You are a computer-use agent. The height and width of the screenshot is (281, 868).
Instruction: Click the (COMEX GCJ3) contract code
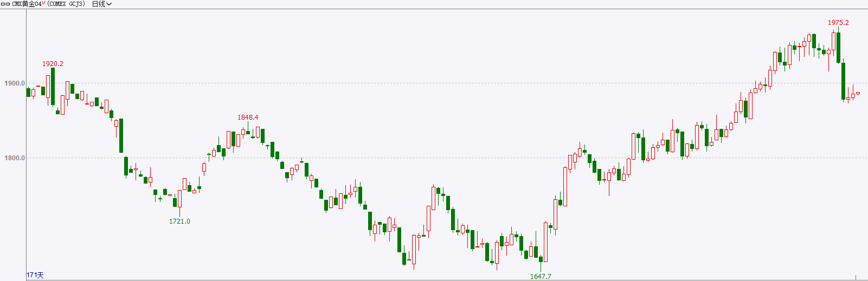coord(66,4)
